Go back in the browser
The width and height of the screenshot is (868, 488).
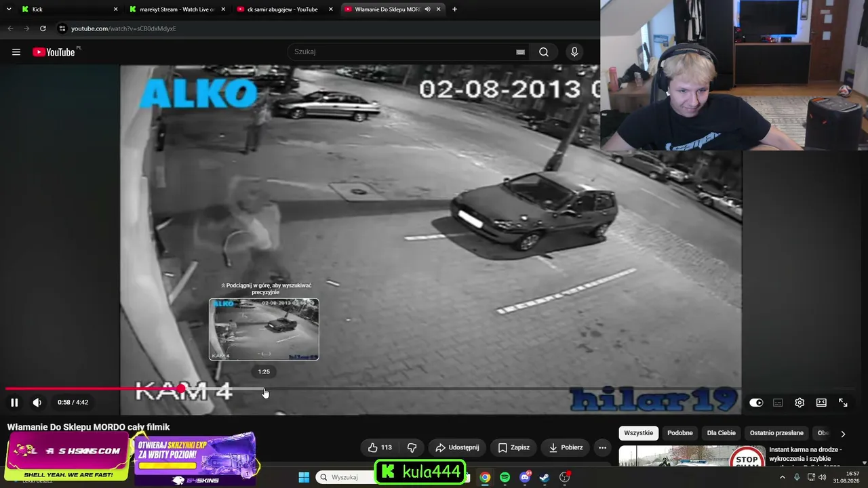10,28
